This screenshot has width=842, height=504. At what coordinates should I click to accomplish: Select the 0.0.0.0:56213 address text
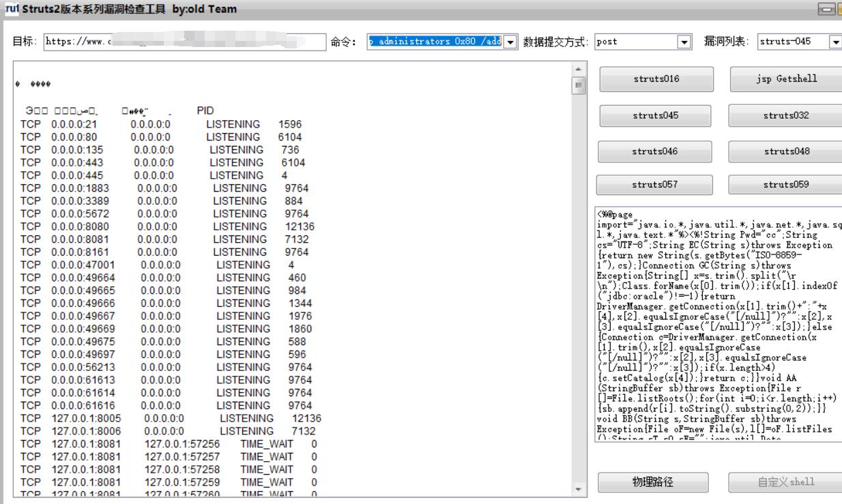tap(83, 367)
